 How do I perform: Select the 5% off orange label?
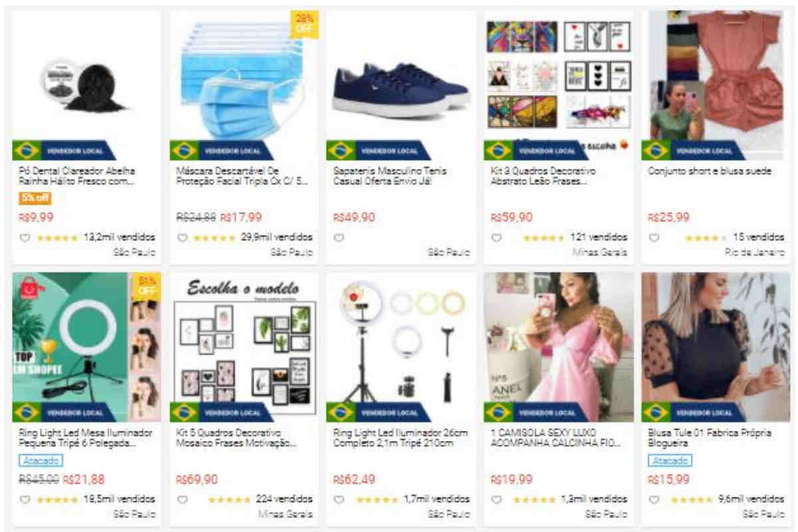[x=35, y=198]
